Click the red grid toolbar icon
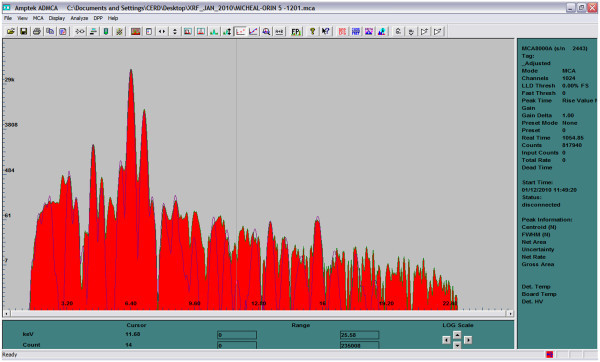This screenshot has width=600, height=362. click(342, 31)
